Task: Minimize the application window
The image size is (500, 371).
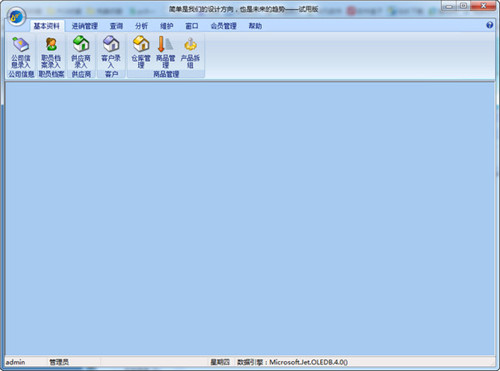Action: (x=449, y=6)
